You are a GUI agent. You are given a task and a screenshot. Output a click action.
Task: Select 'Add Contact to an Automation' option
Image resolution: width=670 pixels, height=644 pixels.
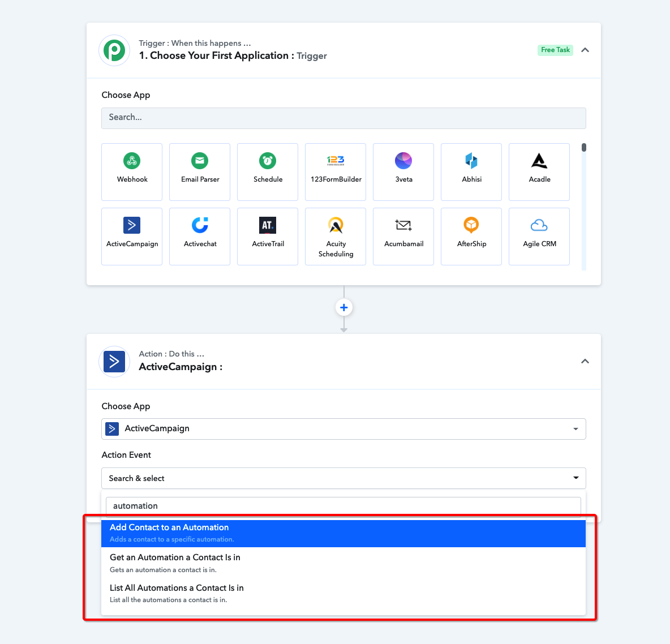pyautogui.click(x=343, y=533)
